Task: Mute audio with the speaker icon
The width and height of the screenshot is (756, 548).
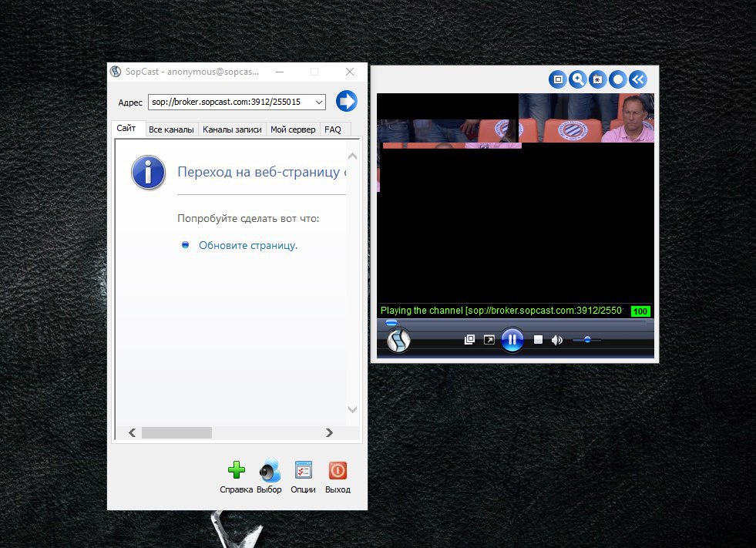Action: point(557,340)
